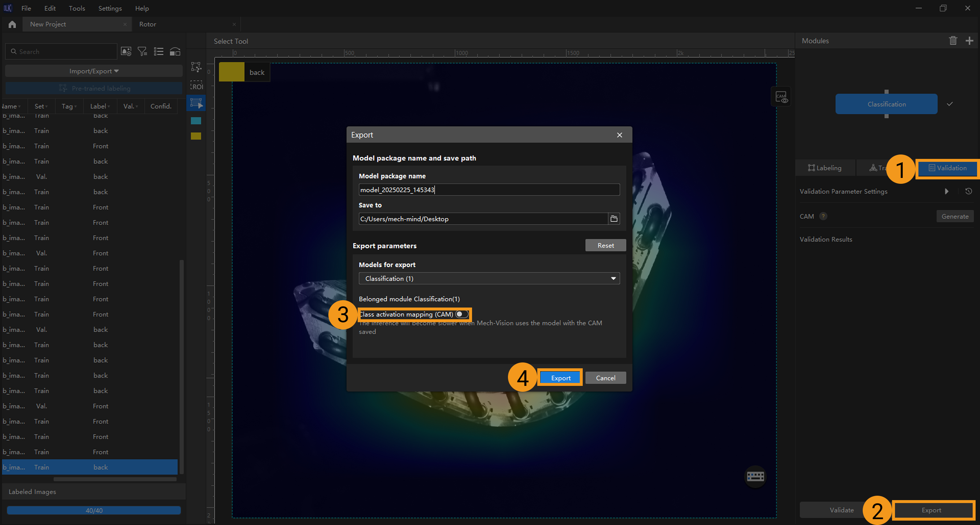Expand Validation Parameter Settings arrow
The width and height of the screenshot is (980, 525).
click(947, 191)
